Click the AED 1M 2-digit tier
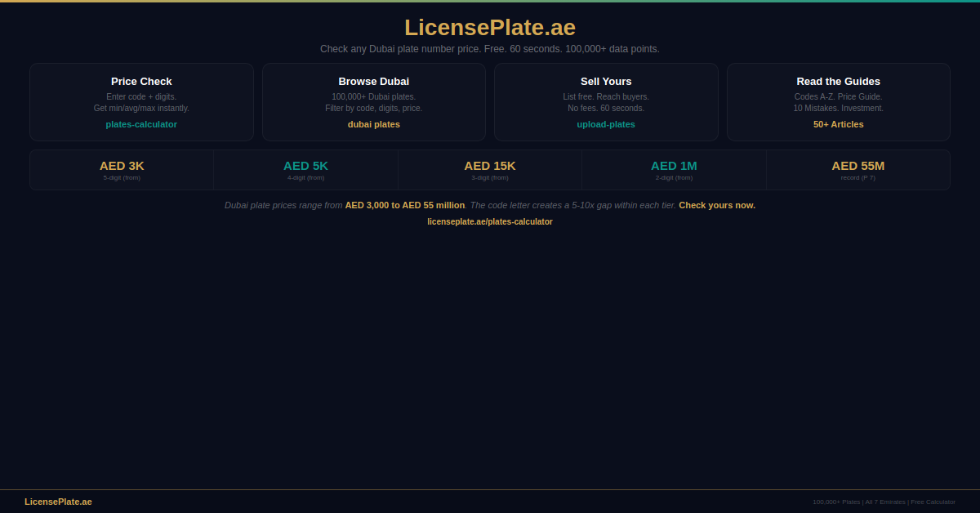This screenshot has height=513, width=980. tap(673, 169)
